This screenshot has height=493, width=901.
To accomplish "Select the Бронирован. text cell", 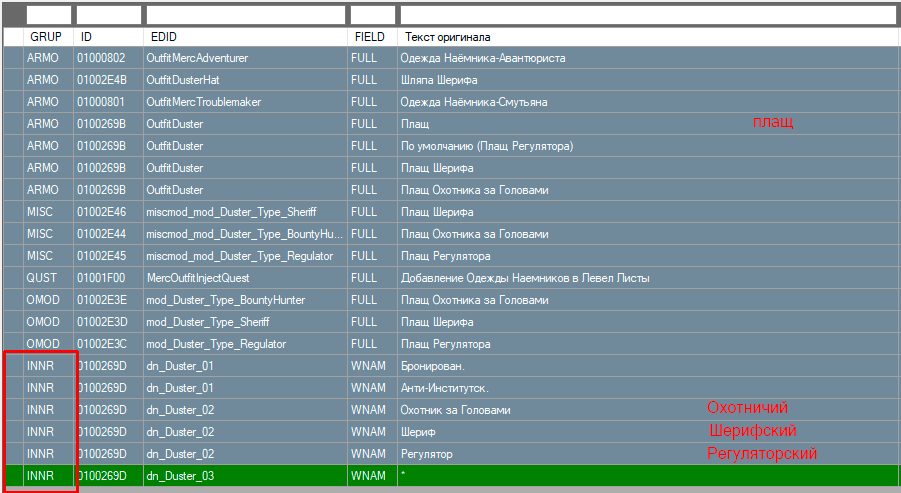I will tap(648, 366).
